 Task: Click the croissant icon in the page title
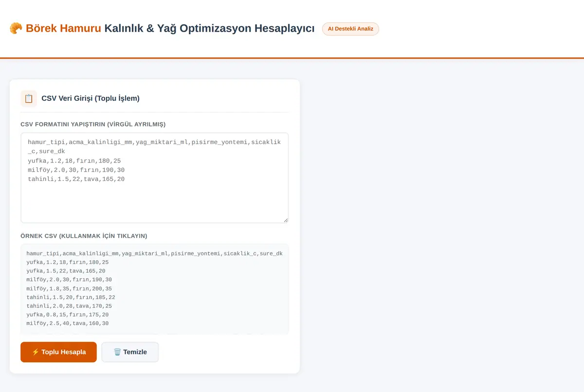coord(16,29)
